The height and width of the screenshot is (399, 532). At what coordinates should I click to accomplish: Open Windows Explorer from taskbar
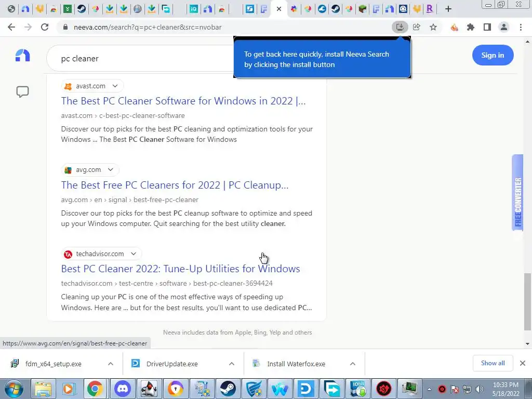click(43, 389)
